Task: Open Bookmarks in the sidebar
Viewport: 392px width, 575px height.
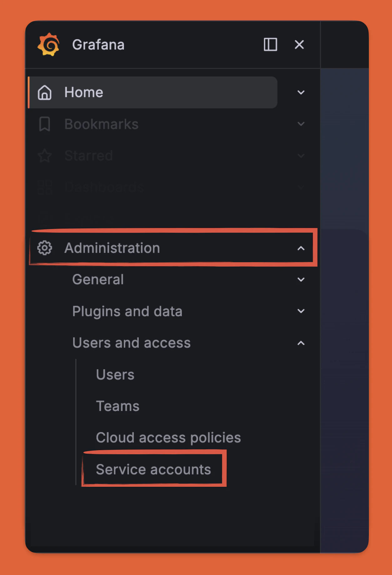Action: click(x=101, y=124)
